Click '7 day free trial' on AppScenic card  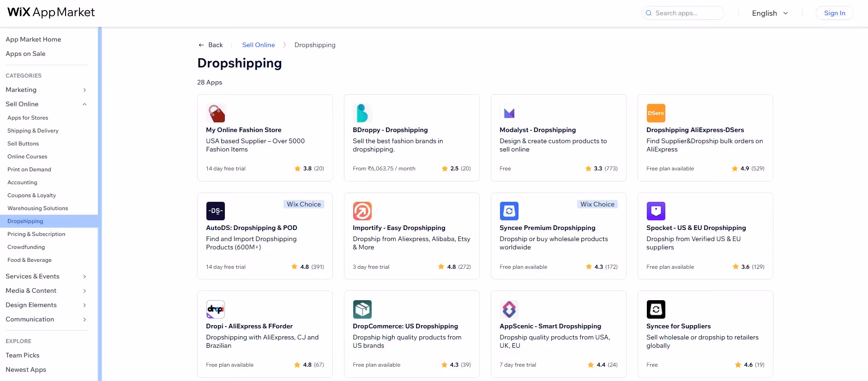click(518, 365)
